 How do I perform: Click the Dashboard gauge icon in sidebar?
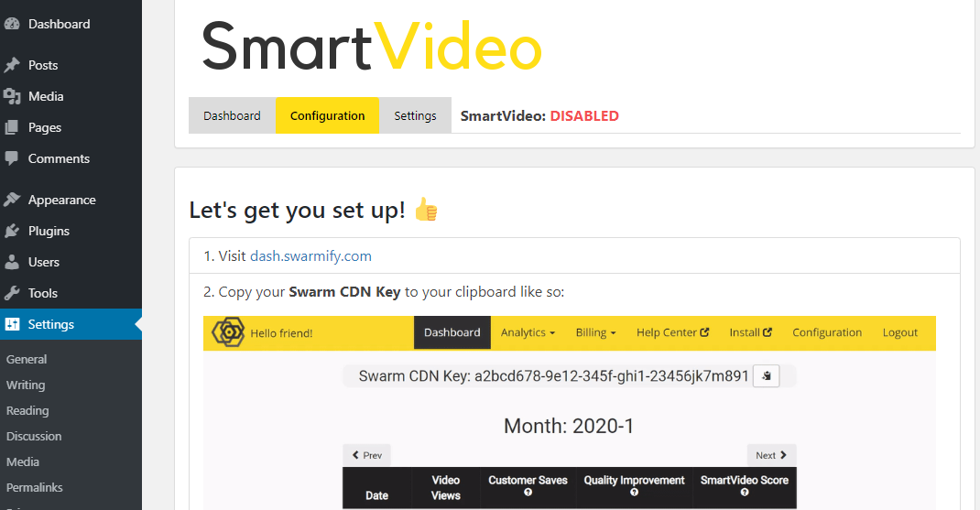click(12, 24)
